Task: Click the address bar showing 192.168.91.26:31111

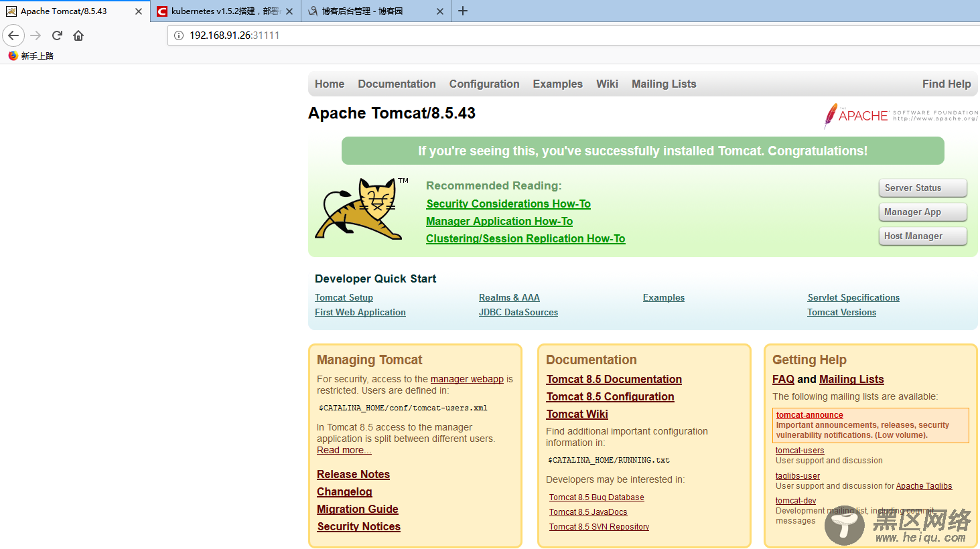Action: click(x=573, y=35)
